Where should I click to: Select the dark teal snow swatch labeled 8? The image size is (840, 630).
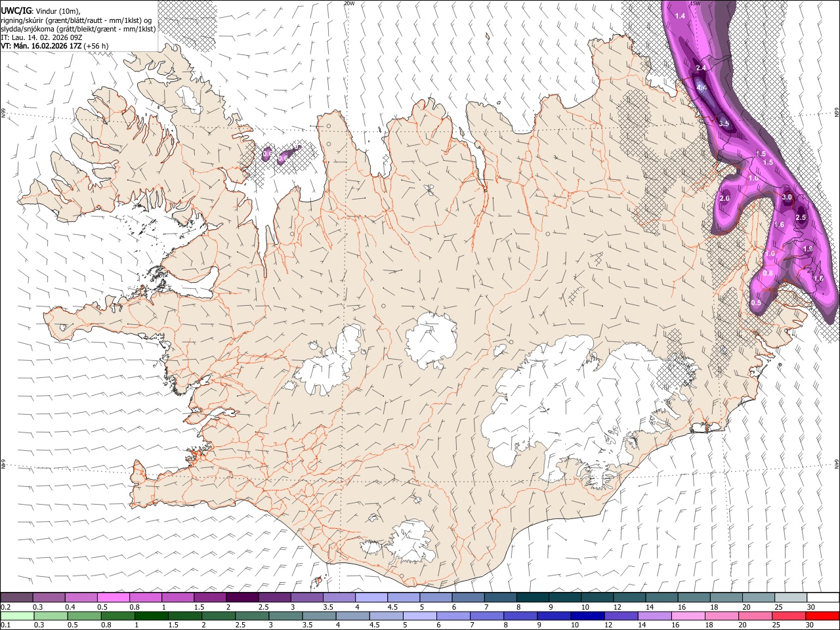tap(533, 597)
